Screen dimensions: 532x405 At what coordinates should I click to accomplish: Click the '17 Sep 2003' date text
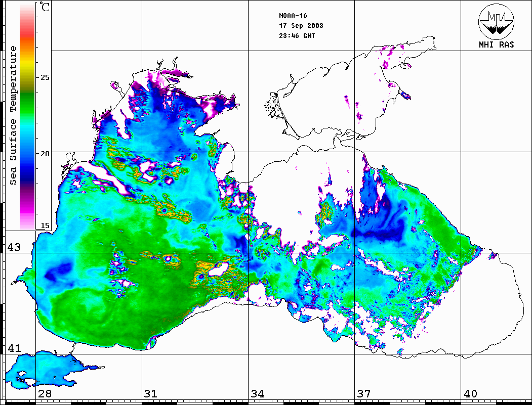click(301, 26)
